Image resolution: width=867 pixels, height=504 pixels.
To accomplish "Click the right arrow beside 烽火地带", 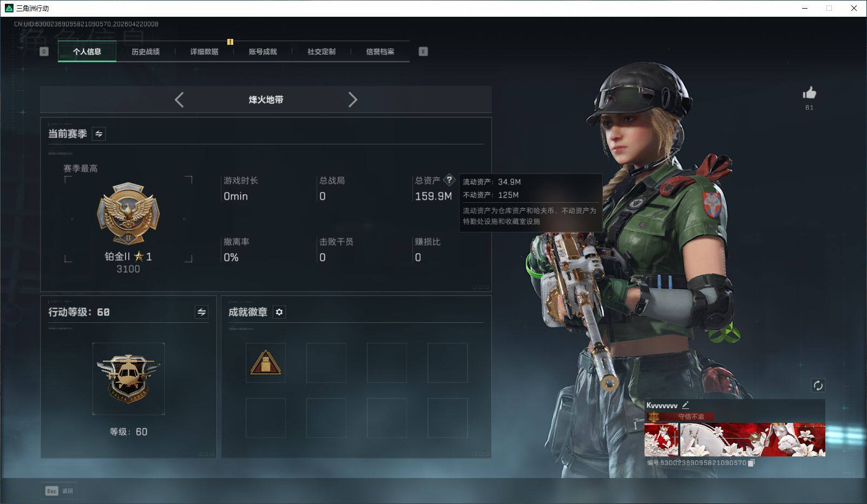I will click(353, 100).
